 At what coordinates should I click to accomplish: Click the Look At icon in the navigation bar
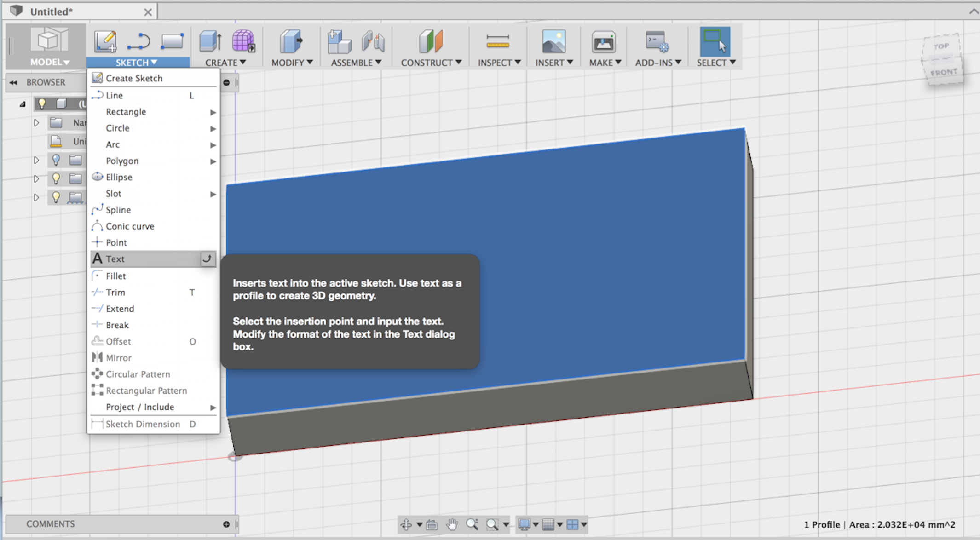(x=432, y=524)
